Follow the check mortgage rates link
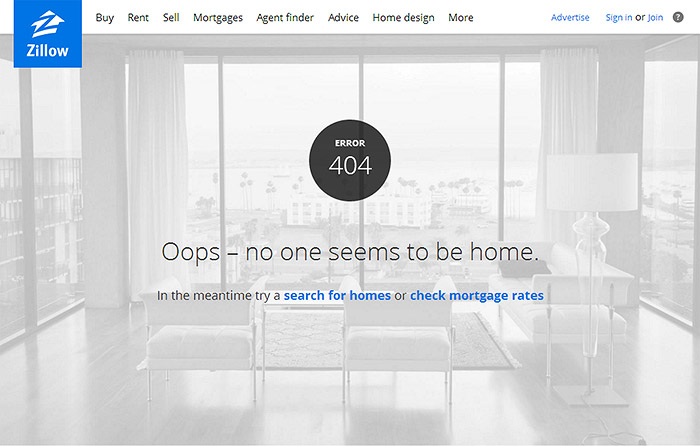700x446 pixels. pyautogui.click(x=477, y=296)
